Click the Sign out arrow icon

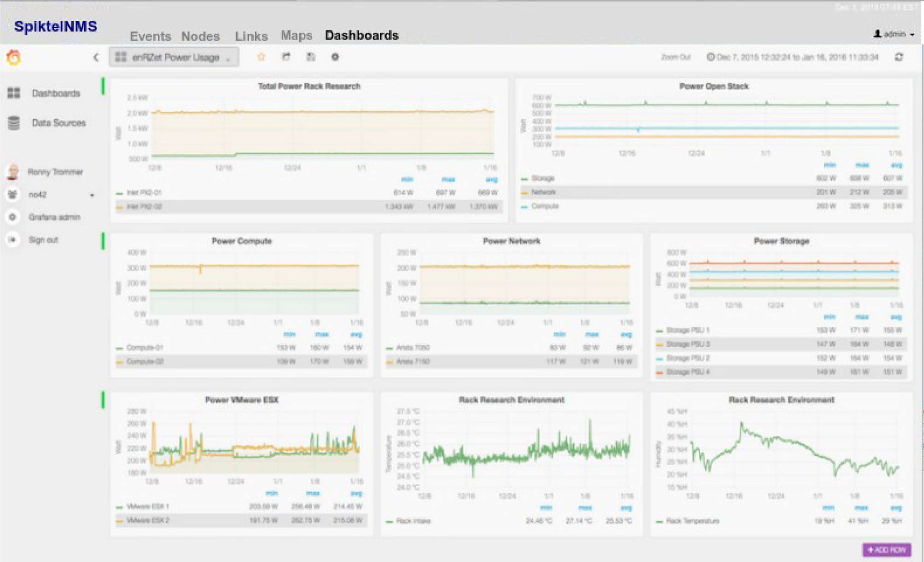(x=12, y=239)
